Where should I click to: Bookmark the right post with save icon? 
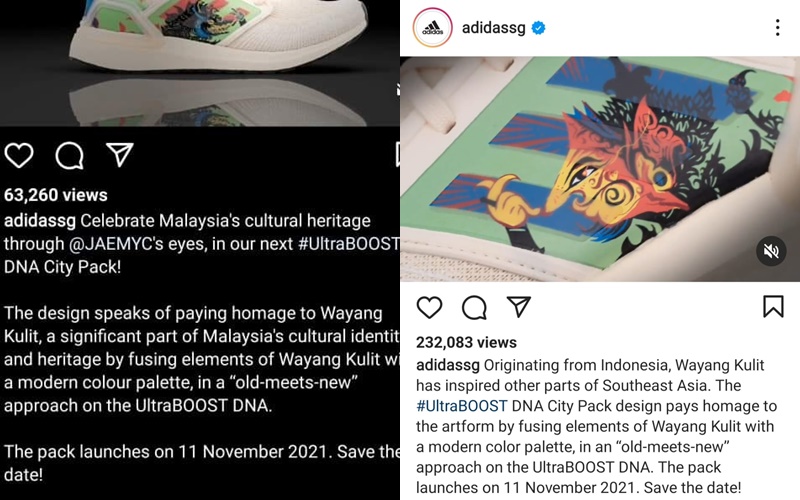pos(773,307)
